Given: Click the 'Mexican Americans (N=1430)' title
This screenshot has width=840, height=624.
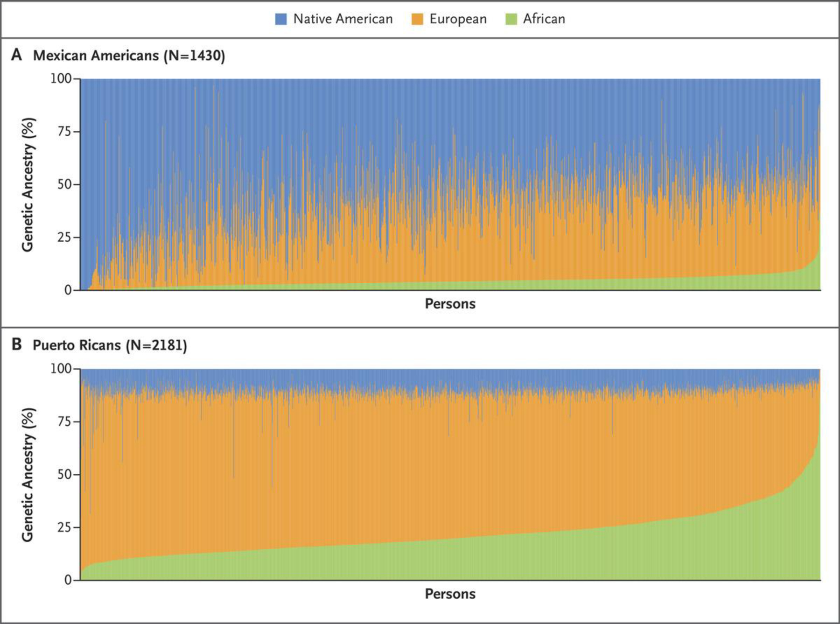Looking at the screenshot, I should pyautogui.click(x=129, y=56).
